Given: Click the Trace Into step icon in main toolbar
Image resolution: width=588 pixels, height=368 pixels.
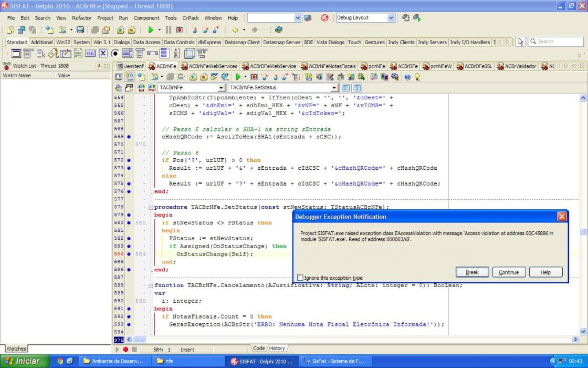Looking at the screenshot, I should coord(194,29).
